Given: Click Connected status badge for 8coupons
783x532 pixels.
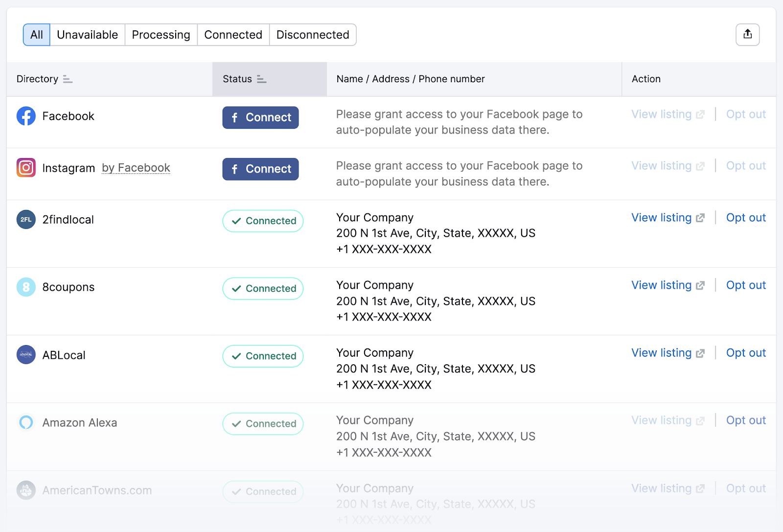Looking at the screenshot, I should tap(263, 289).
